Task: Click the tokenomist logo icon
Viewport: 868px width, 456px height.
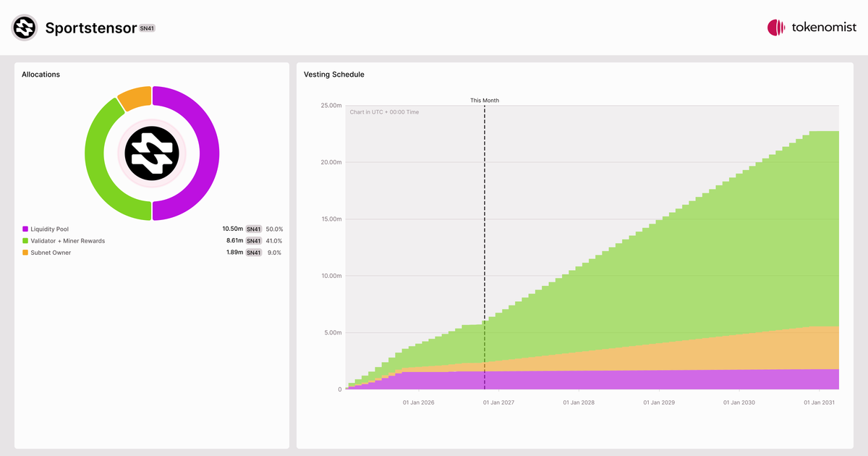Action: coord(776,28)
